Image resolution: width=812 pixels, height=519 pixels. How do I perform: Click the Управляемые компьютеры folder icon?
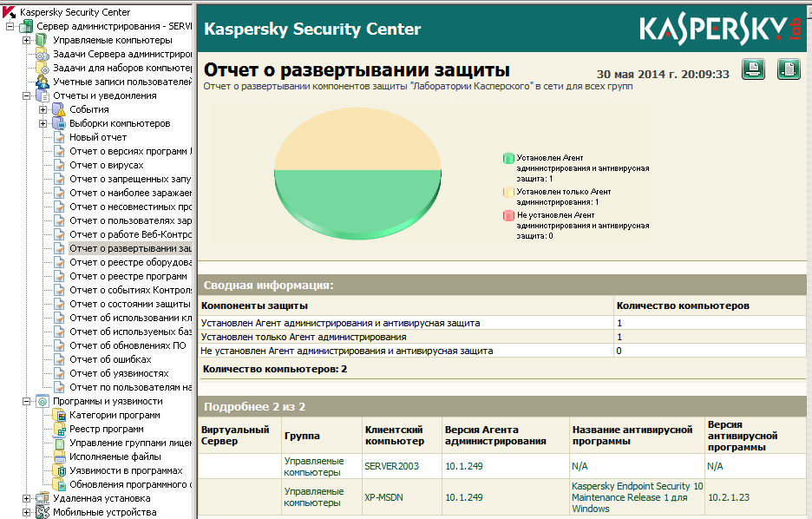42,40
